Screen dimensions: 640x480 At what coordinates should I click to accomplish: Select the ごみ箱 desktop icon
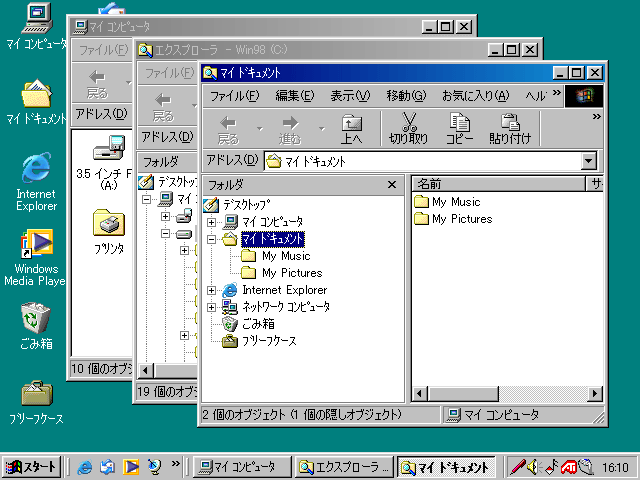[36, 326]
